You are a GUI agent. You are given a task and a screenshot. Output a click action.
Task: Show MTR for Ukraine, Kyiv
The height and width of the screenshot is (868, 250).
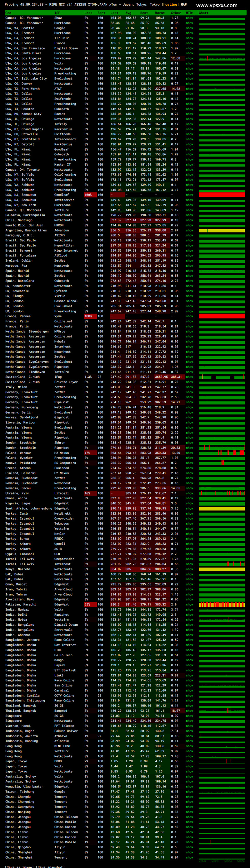tap(189, 493)
